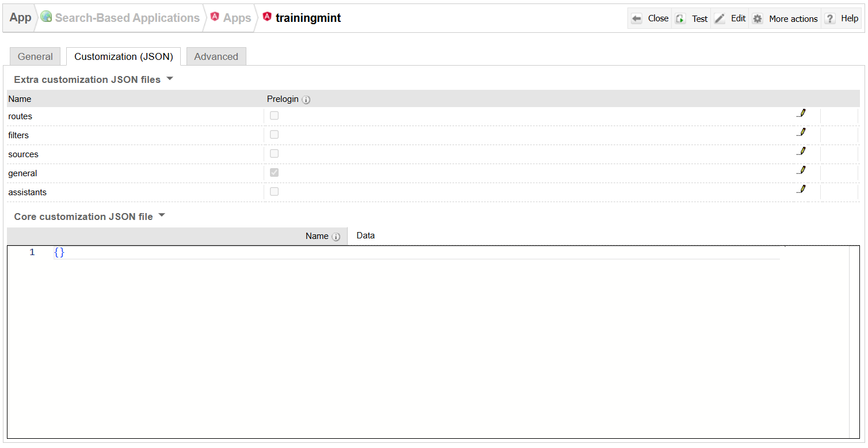Edit the filters row with pencil icon

(801, 132)
